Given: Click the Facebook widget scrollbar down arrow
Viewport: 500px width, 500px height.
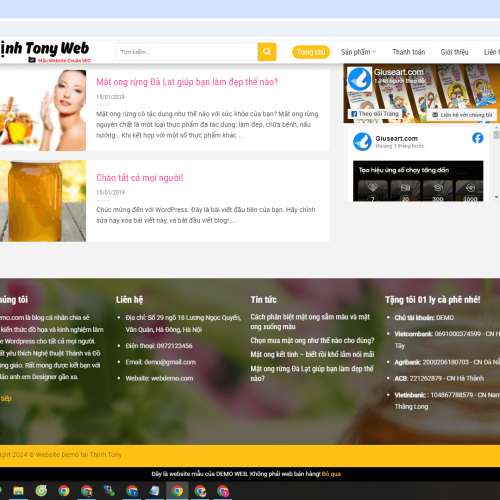Looking at the screenshot, I should click(x=496, y=197).
